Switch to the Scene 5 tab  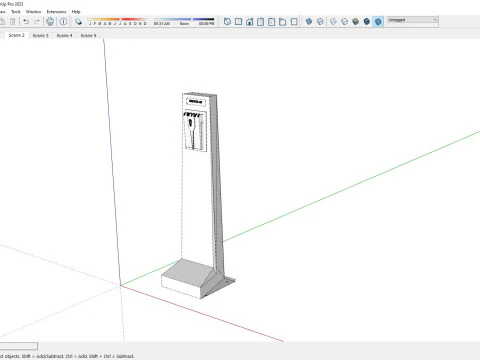(88, 35)
